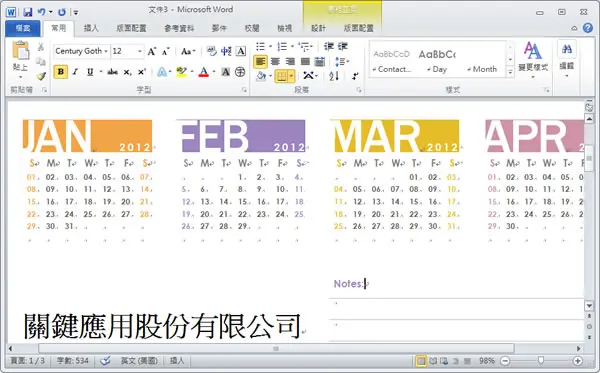Open the Century Goth font name dropdown
The width and height of the screenshot is (600, 373).
tap(81, 51)
